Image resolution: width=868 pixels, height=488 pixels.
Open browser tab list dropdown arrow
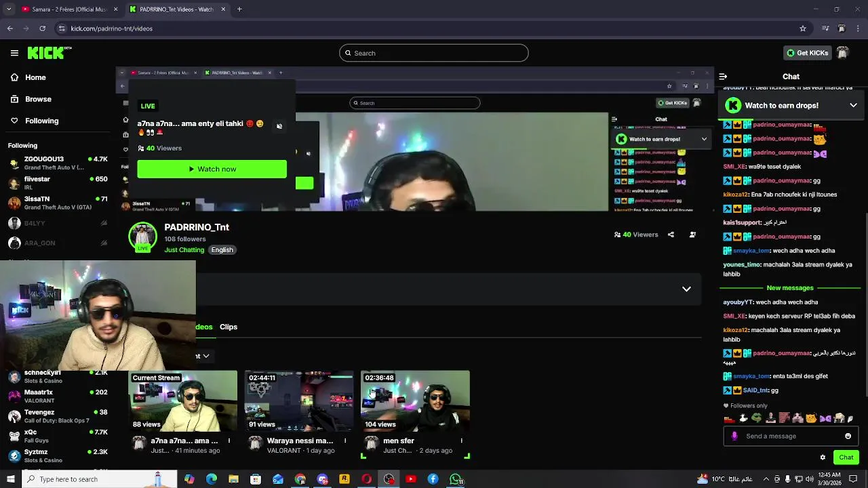pos(9,9)
